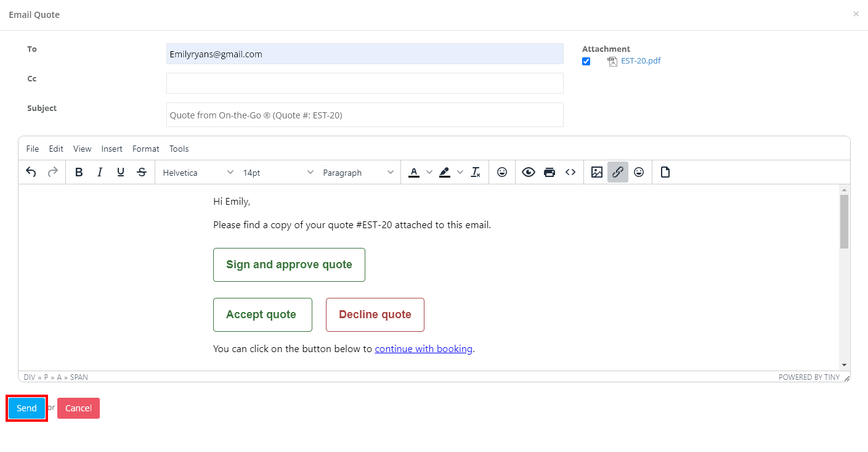The width and height of the screenshot is (868, 452).
Task: Click the smiley icon beside the link icon
Action: 639,173
